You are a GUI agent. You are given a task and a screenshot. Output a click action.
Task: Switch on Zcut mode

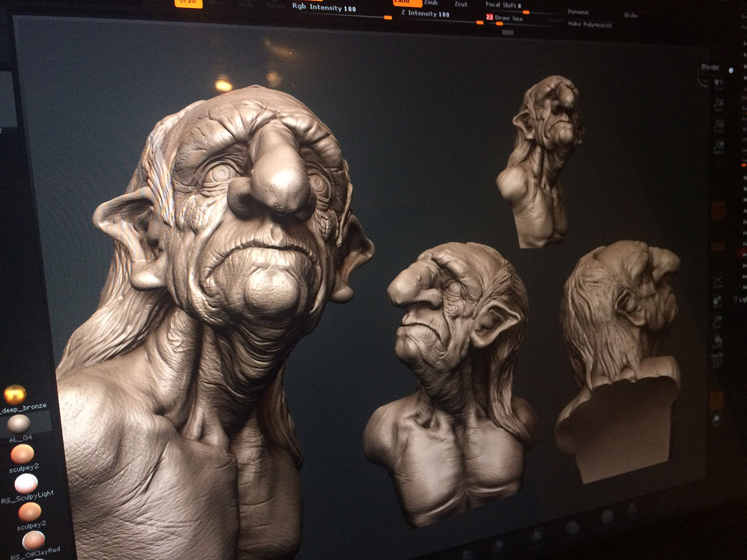[x=461, y=4]
